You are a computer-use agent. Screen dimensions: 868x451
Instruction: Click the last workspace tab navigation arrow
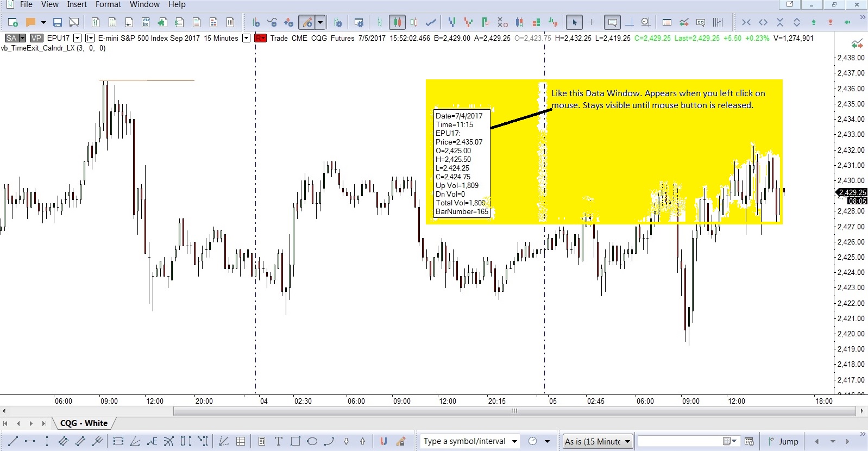[44, 423]
